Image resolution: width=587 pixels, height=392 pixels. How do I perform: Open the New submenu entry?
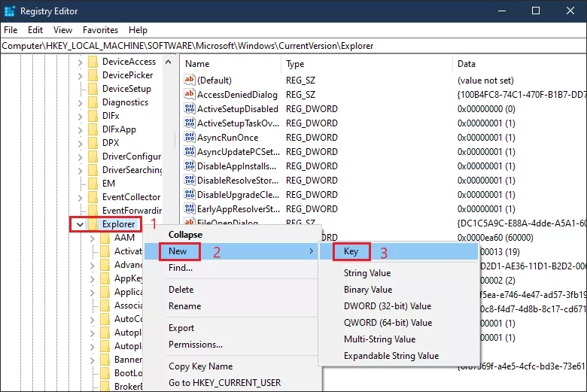pos(232,251)
